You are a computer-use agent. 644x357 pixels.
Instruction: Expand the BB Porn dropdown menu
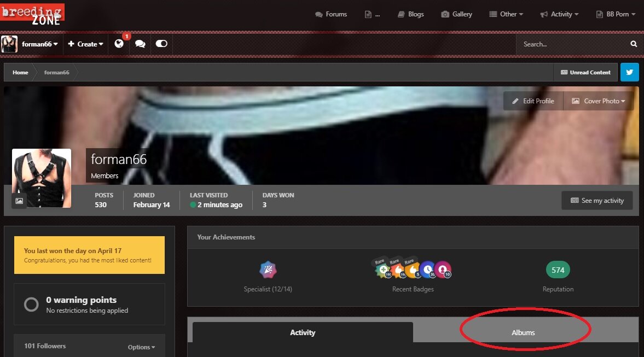(616, 14)
